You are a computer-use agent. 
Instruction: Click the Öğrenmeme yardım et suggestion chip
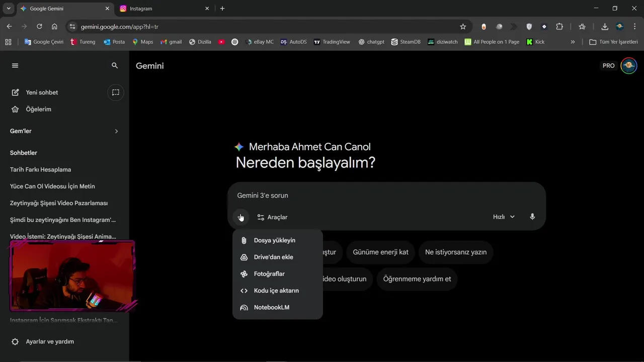click(417, 279)
